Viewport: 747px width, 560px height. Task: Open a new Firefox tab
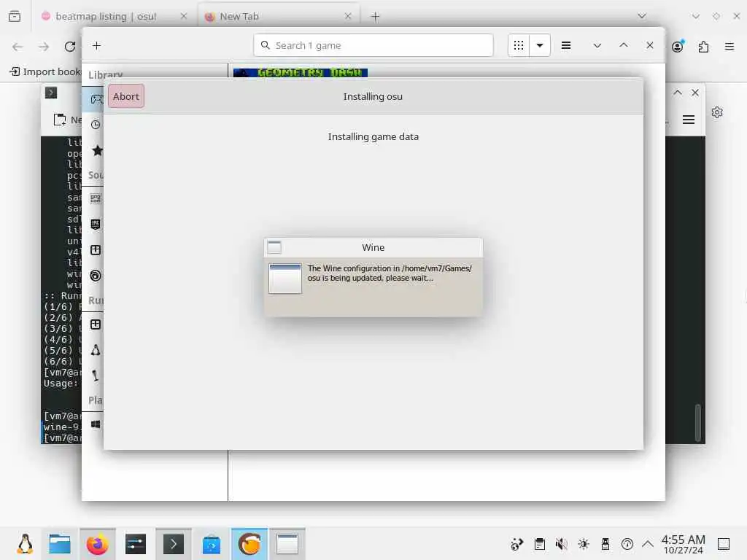[376, 17]
